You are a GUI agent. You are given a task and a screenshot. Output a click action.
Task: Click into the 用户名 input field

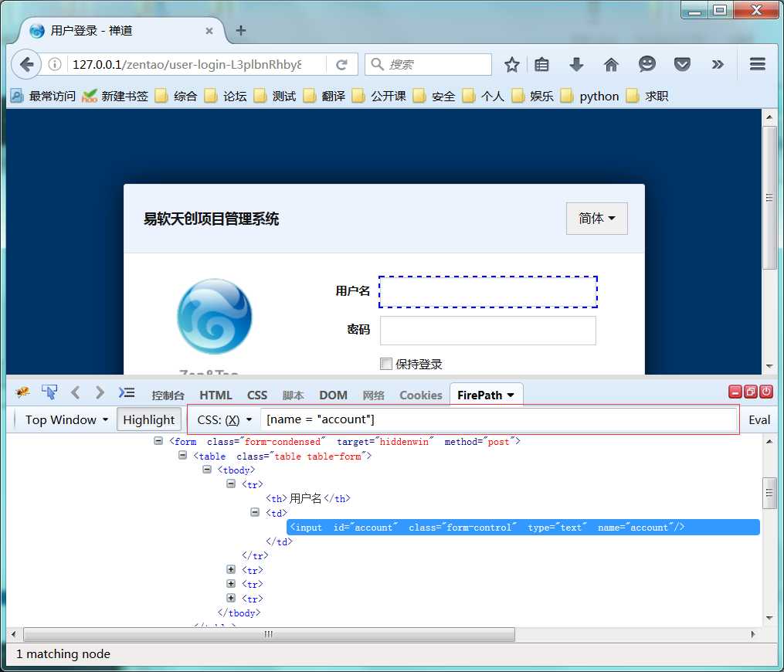(x=488, y=291)
